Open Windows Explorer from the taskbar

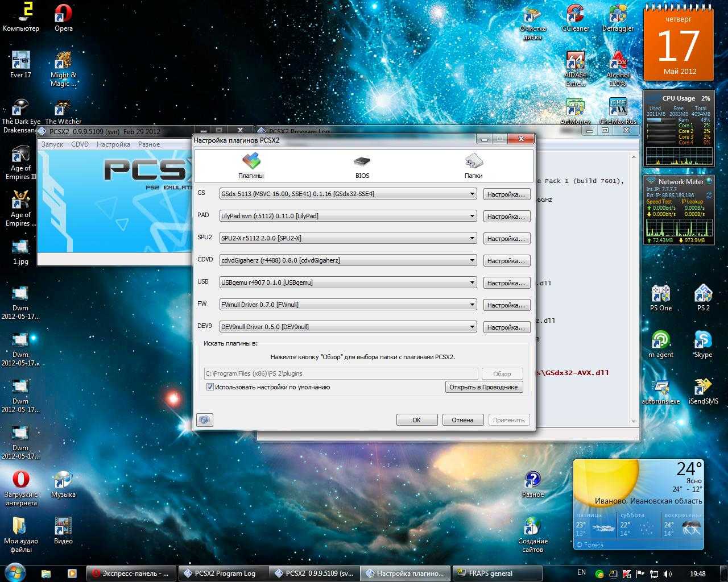pos(46,573)
